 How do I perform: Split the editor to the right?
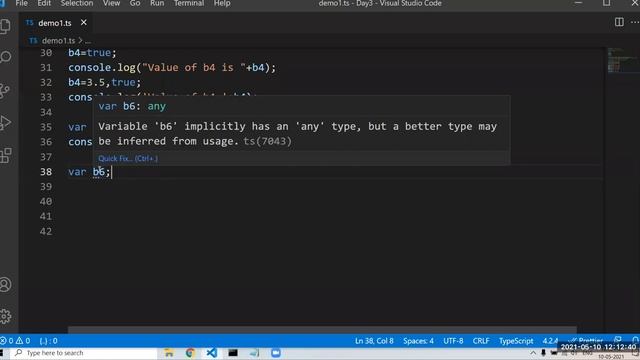click(619, 22)
